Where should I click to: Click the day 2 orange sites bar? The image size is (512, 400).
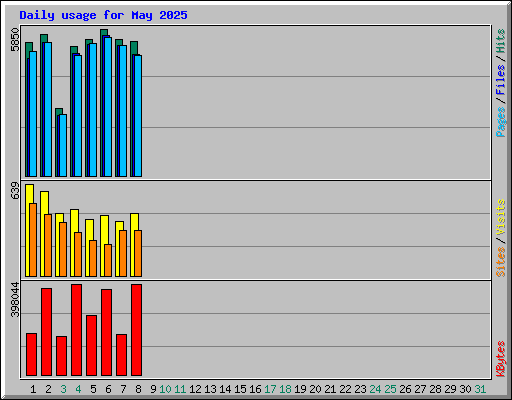pos(48,245)
